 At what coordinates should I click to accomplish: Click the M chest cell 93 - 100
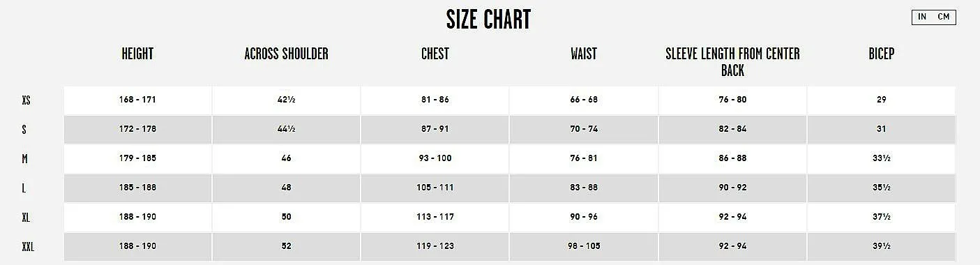point(435,158)
